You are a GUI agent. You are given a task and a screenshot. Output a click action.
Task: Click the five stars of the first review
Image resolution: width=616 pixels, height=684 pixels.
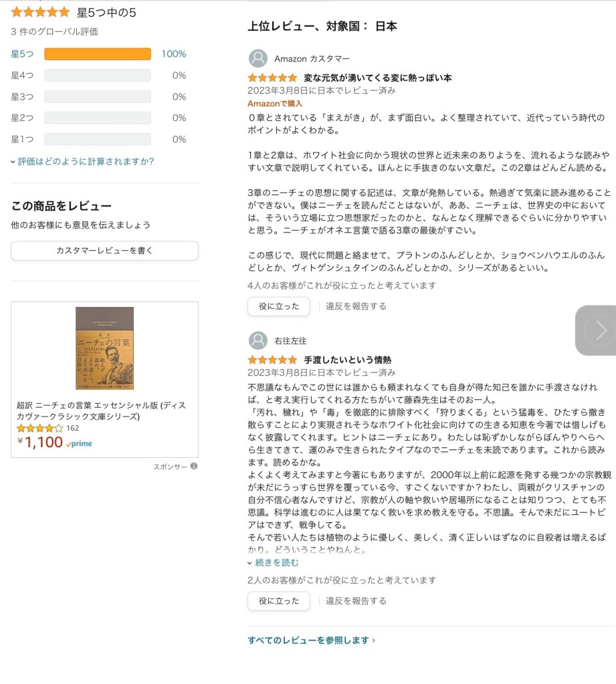[x=272, y=78]
